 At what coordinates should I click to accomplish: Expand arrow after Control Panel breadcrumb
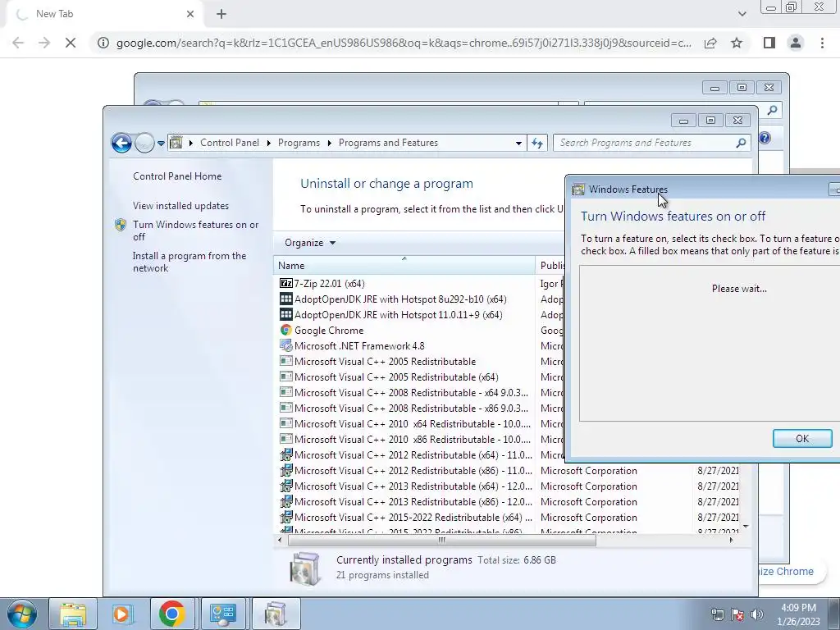tap(269, 143)
